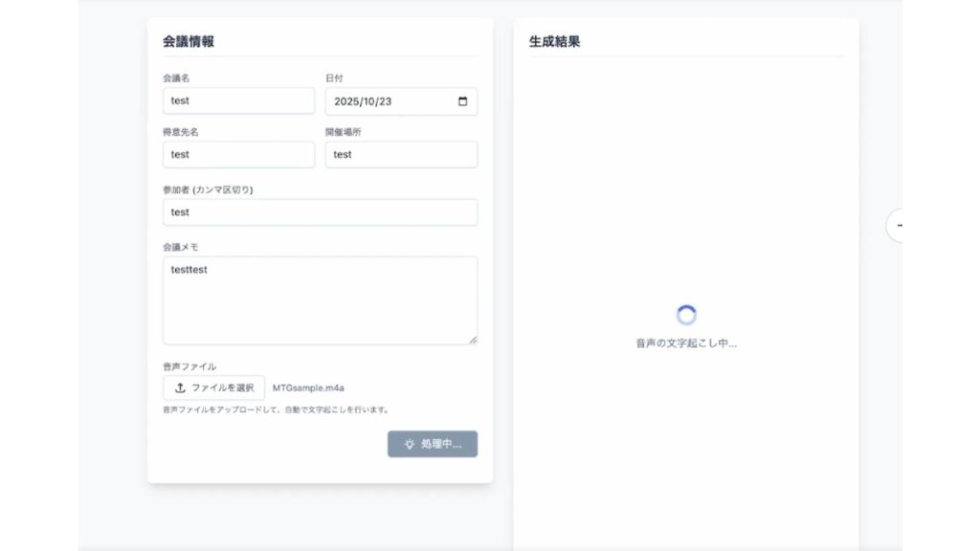This screenshot has width=980, height=551.
Task: Select the year 2025 in the date field
Action: tap(346, 101)
